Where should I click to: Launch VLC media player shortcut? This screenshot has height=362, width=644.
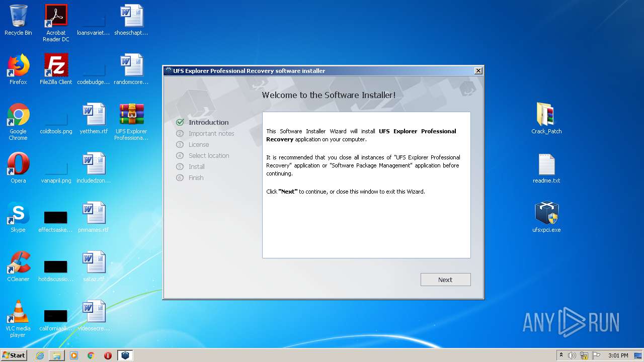[x=18, y=319]
